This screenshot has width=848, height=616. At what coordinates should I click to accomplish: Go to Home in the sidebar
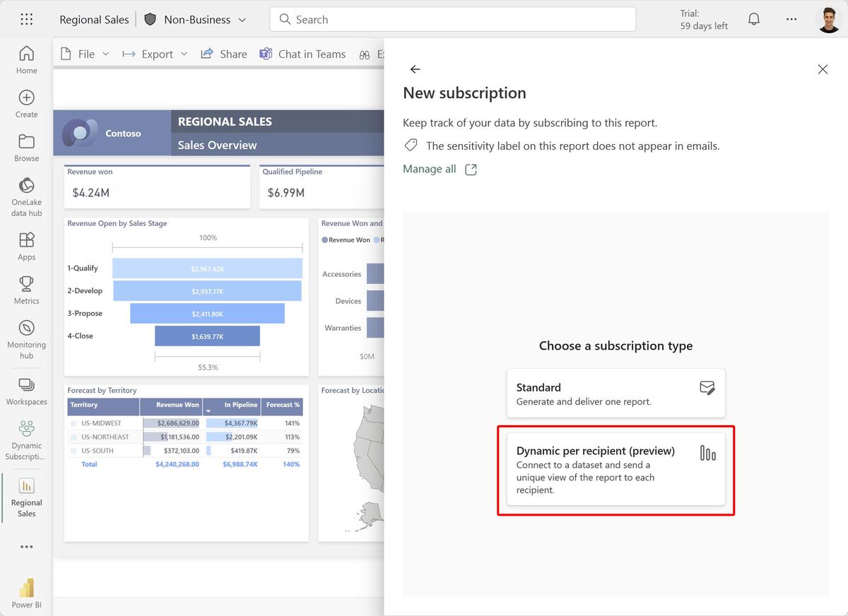26,59
